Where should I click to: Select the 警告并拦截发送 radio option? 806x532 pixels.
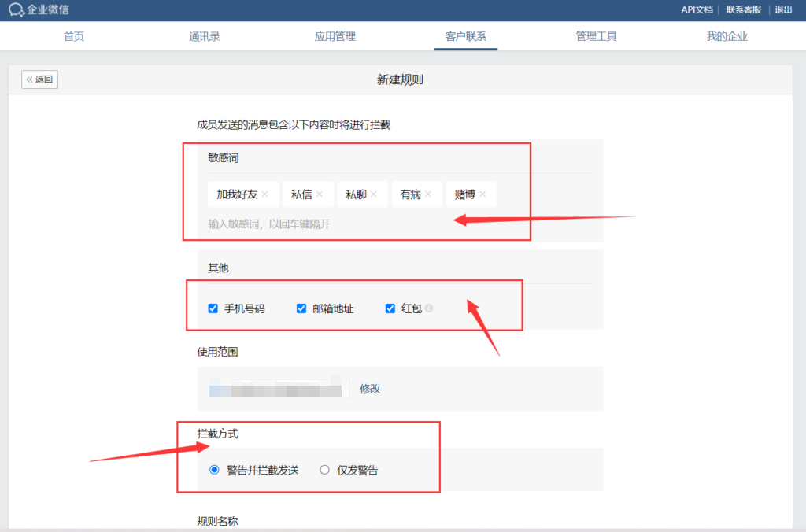[x=214, y=471]
